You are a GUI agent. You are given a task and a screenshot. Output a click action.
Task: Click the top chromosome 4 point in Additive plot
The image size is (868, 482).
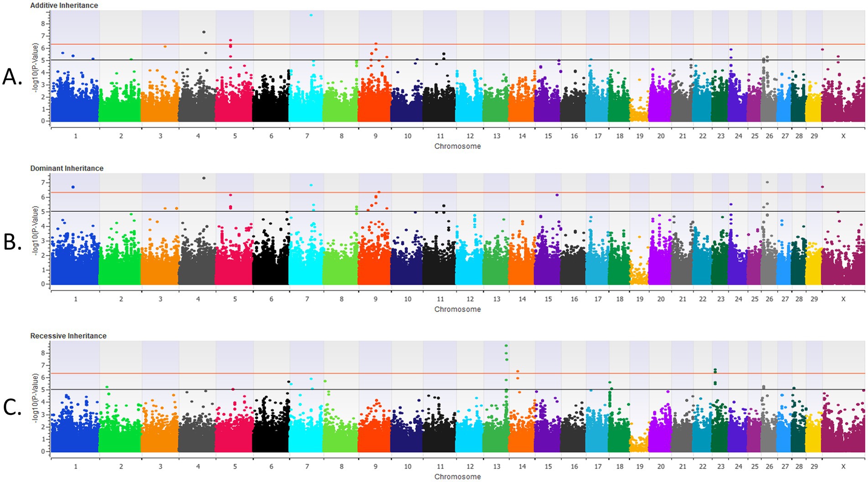[204, 32]
